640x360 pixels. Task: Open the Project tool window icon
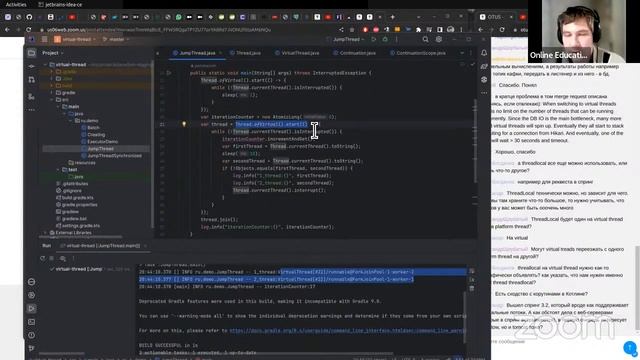click(x=31, y=53)
